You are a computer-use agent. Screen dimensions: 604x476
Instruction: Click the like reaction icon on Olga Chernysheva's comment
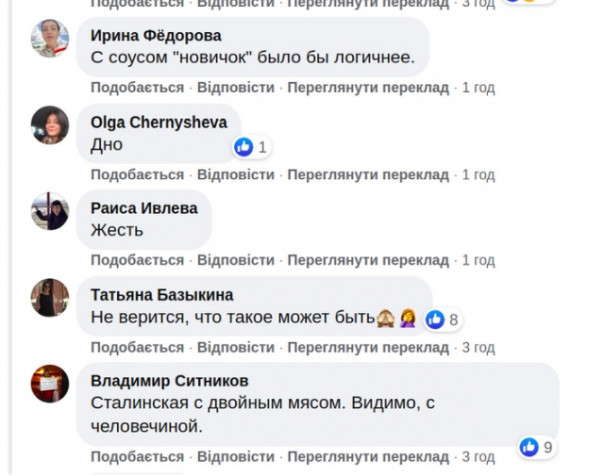pyautogui.click(x=243, y=147)
